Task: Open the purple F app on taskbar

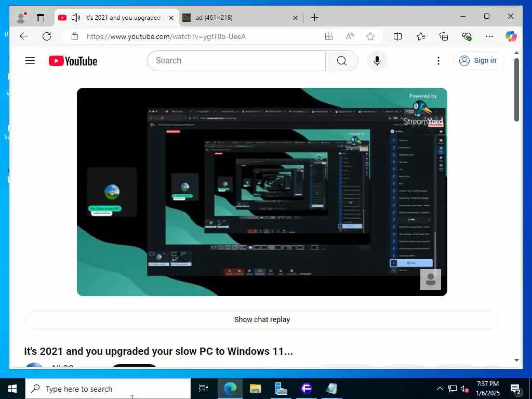Action: click(307, 389)
